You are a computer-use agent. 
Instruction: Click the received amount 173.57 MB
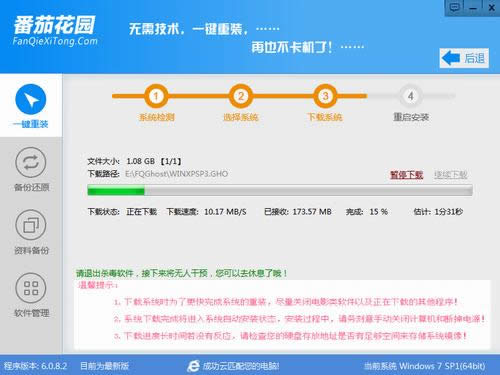tap(312, 212)
